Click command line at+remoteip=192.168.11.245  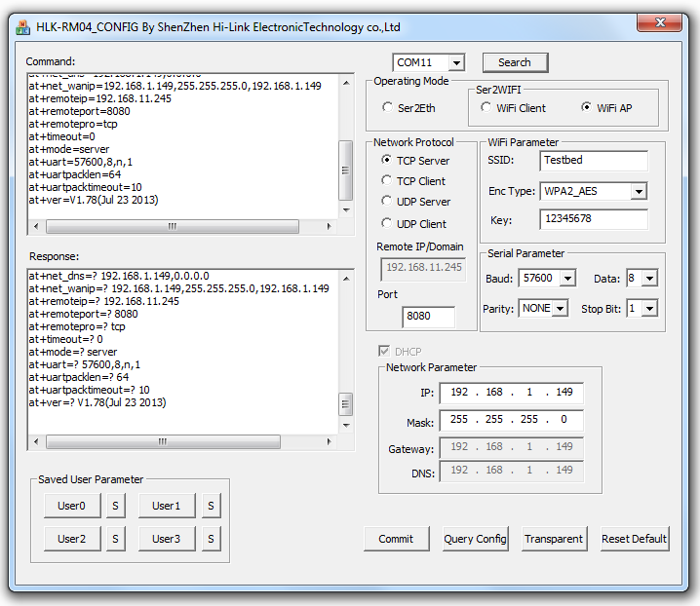(x=100, y=98)
